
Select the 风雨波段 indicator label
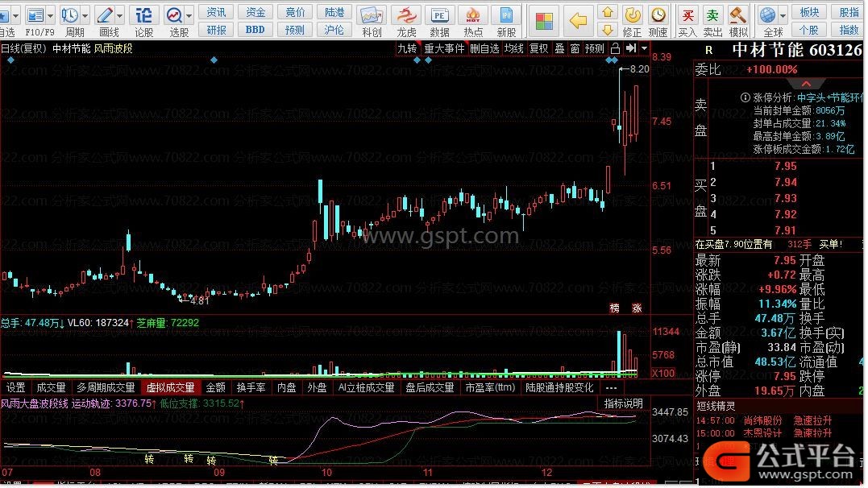114,48
